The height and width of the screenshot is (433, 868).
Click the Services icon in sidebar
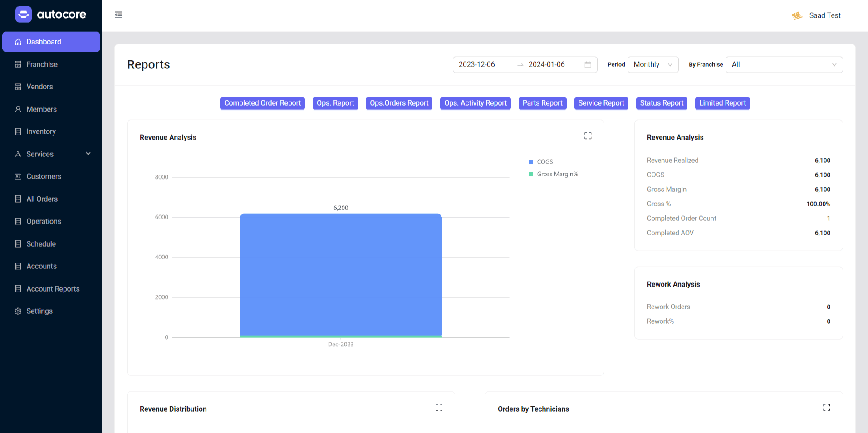18,154
